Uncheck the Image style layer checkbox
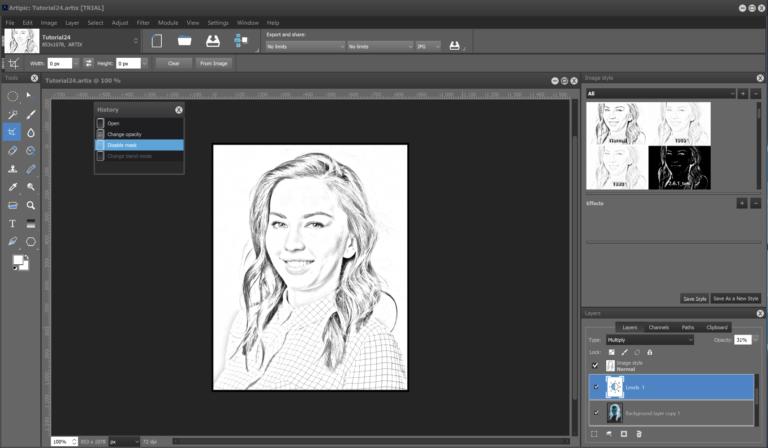768x448 pixels. 595,365
